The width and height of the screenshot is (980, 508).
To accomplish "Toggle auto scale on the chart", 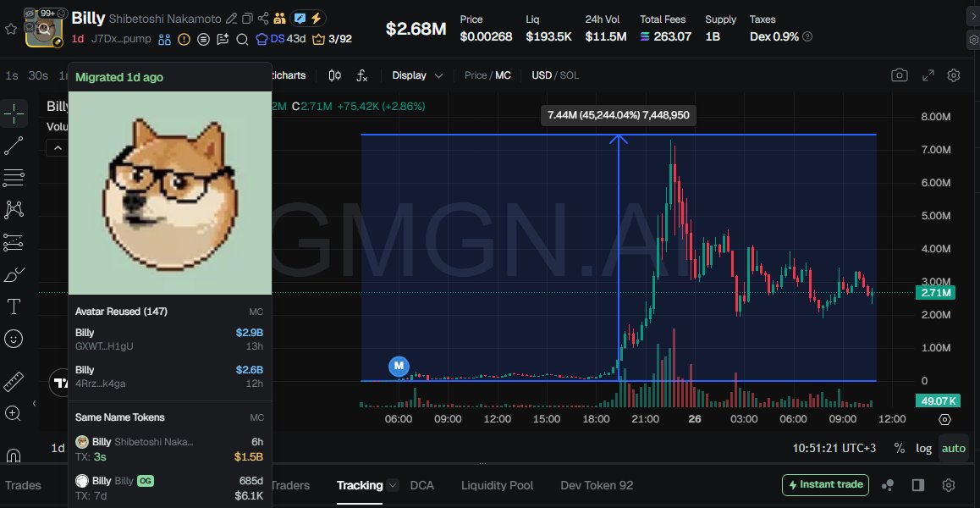I will pos(954,449).
